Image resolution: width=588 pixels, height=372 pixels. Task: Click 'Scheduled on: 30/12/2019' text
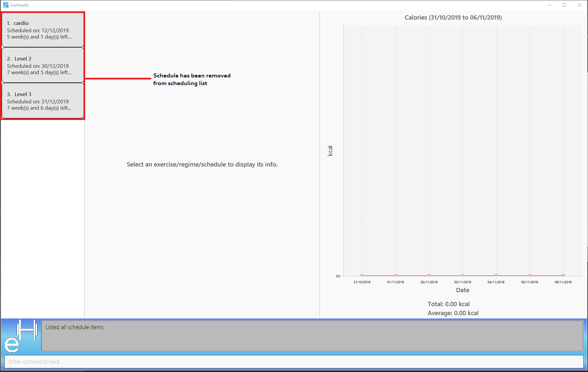38,66
